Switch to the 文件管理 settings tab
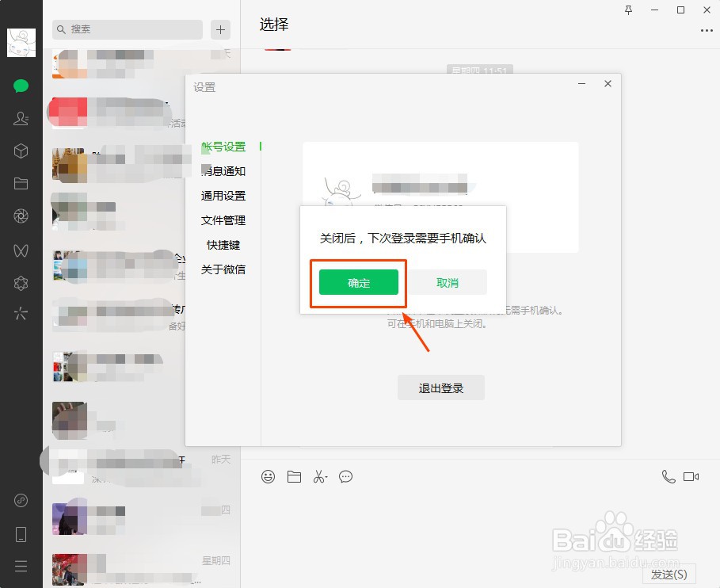 (x=223, y=220)
